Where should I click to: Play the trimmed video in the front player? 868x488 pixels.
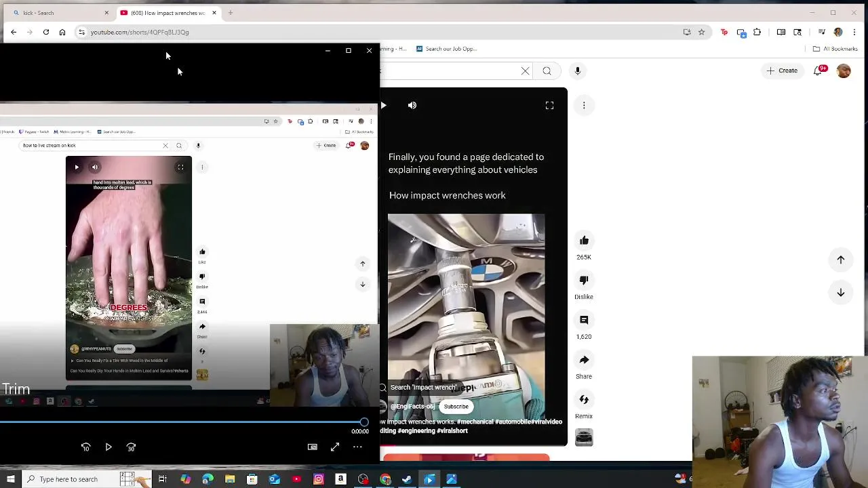108,447
